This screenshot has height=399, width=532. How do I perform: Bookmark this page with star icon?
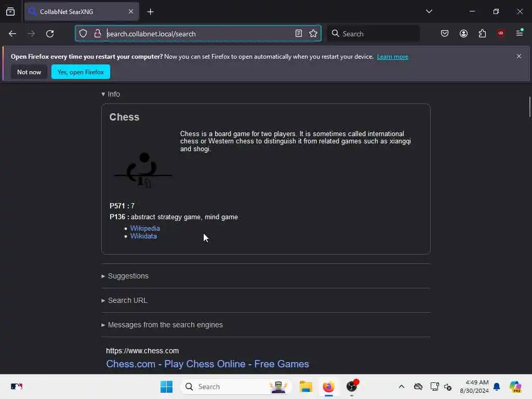(313, 33)
